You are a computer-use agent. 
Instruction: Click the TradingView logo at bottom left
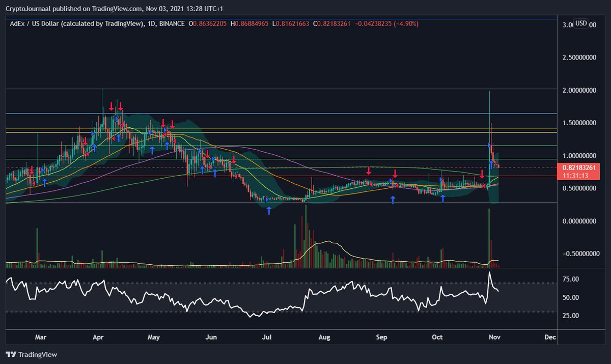pos(32,354)
